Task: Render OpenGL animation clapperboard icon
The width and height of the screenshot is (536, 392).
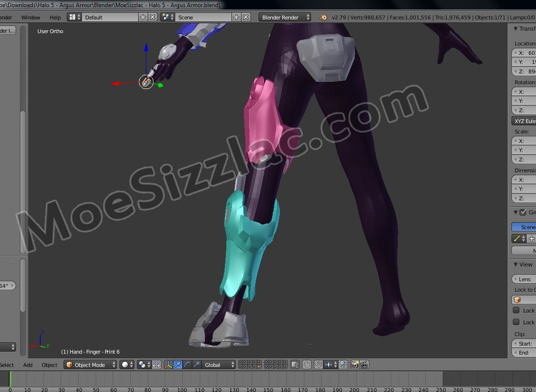Action: pyautogui.click(x=364, y=365)
